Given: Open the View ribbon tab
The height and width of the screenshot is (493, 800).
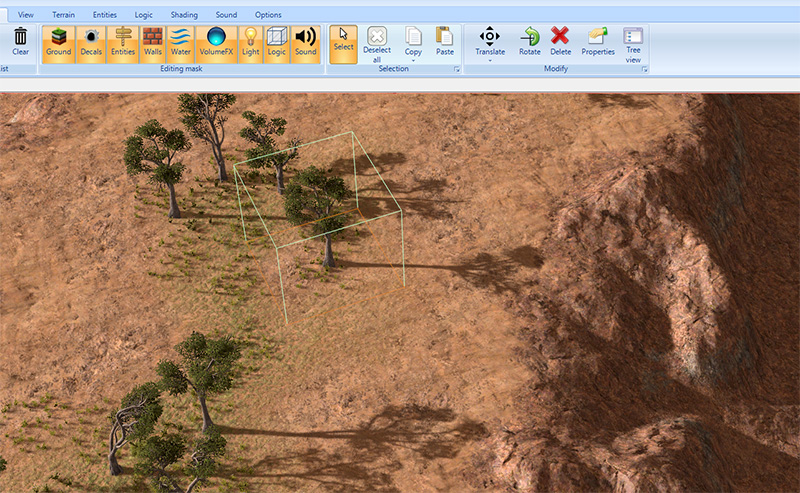Looking at the screenshot, I should click(x=26, y=15).
